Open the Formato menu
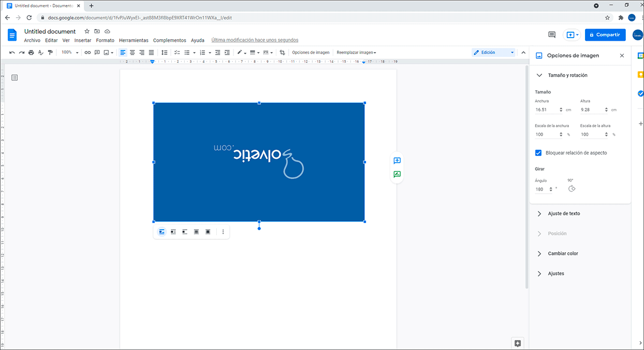 click(105, 40)
